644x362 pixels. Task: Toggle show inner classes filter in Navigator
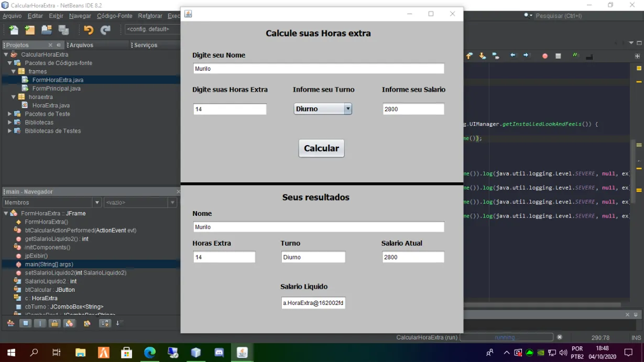click(69, 323)
